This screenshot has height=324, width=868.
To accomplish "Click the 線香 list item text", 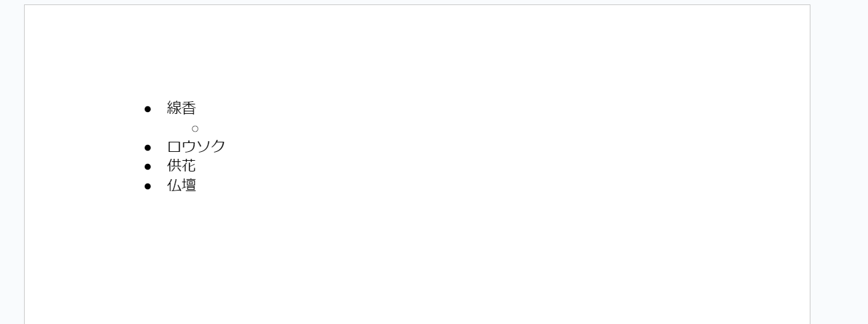I will pos(182,108).
